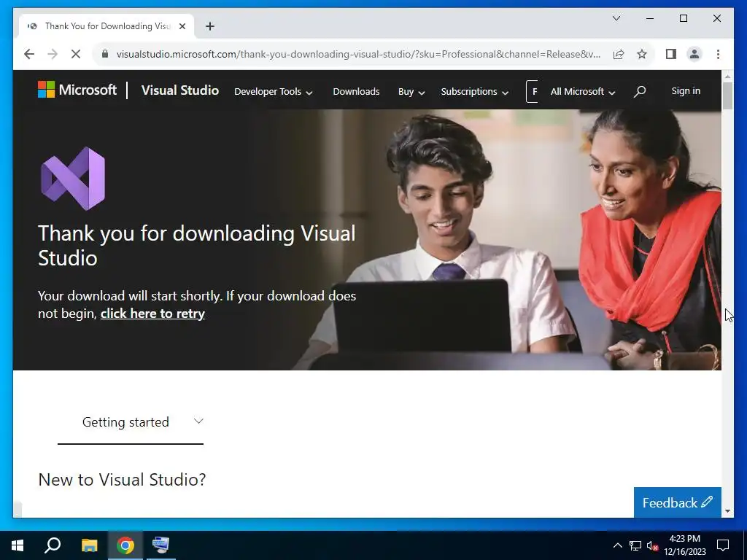Expand Developer Tools menu
The image size is (747, 560).
pos(273,91)
